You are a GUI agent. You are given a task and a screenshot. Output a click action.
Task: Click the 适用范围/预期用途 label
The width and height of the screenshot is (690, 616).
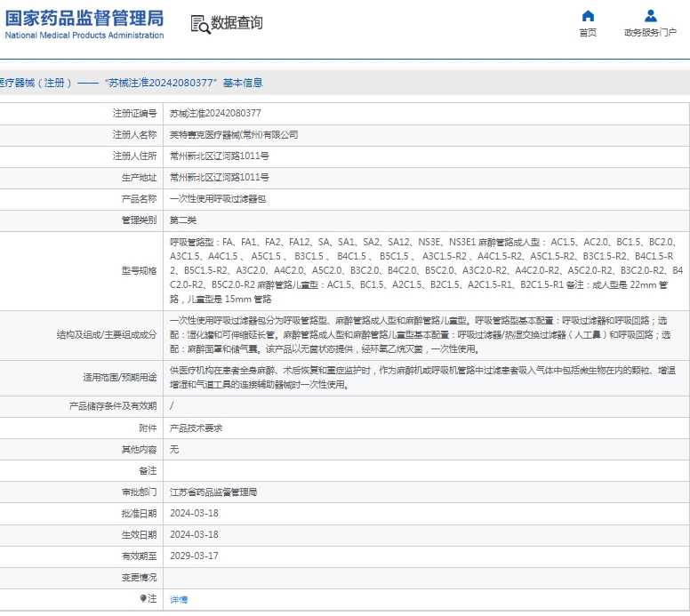pos(120,377)
